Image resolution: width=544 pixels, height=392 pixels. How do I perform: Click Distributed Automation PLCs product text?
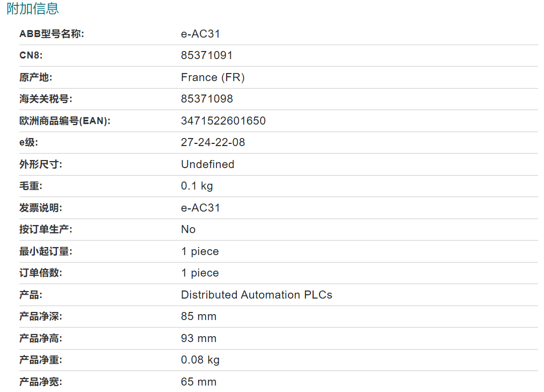point(256,295)
